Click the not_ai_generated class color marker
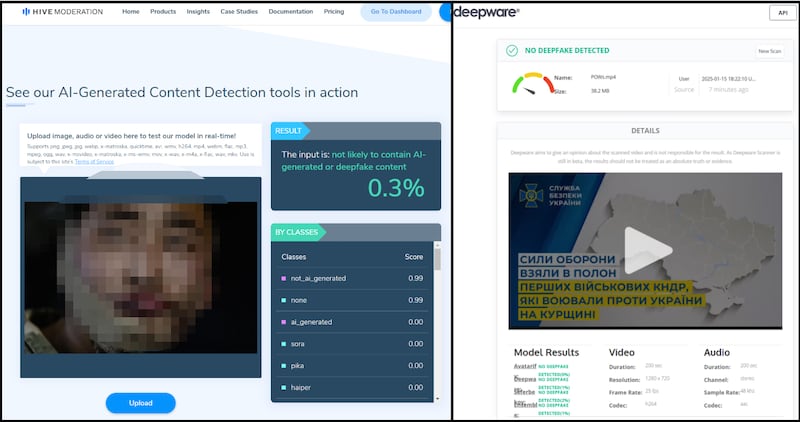The width and height of the screenshot is (800, 422). pos(285,278)
